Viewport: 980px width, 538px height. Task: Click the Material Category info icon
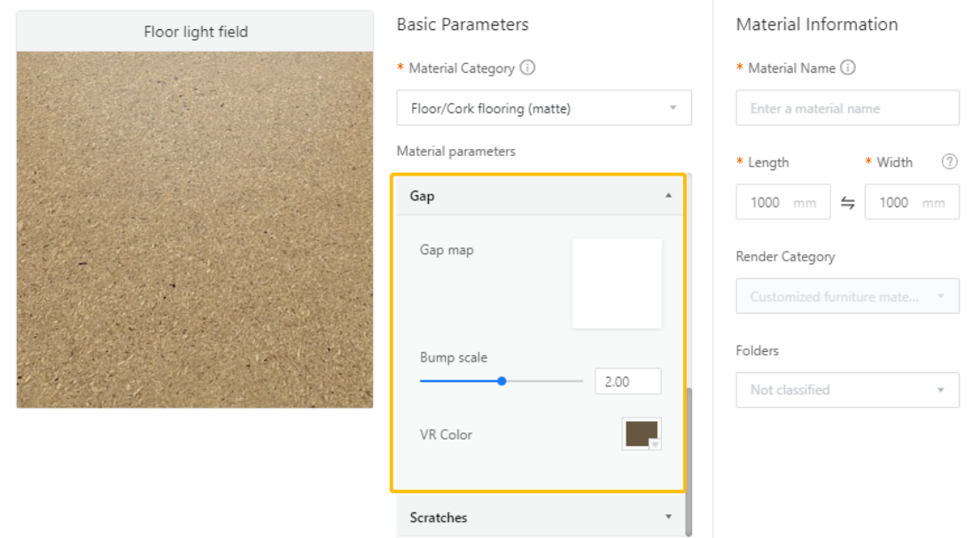pos(528,68)
